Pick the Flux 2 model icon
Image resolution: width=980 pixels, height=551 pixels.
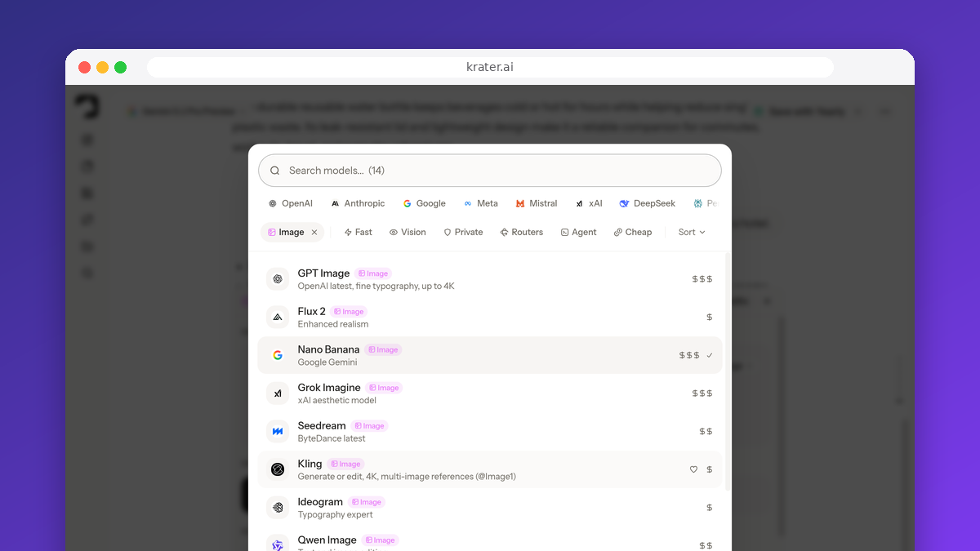pos(278,318)
